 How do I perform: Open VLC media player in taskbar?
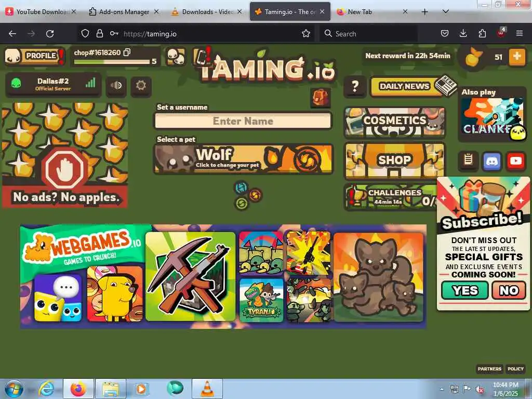point(207,389)
